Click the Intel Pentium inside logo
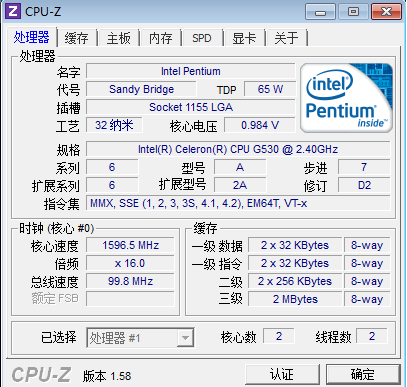407x387 pixels. (x=346, y=98)
